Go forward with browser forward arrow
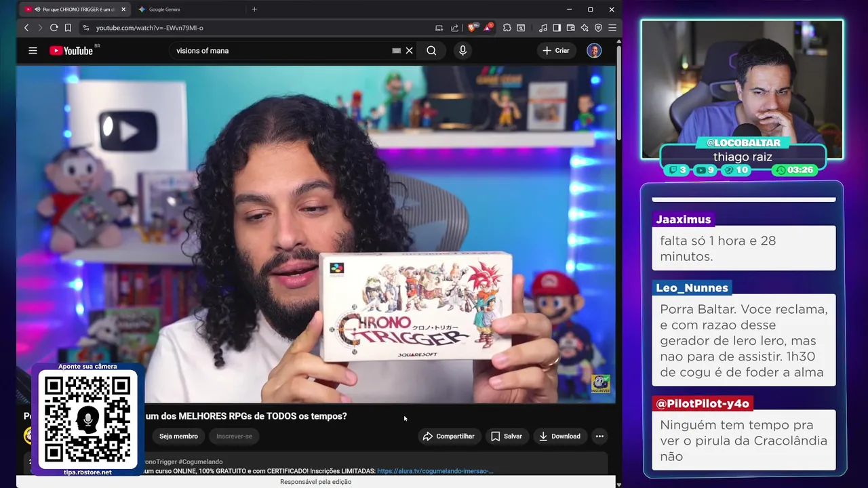This screenshot has height=488, width=868. 40,28
